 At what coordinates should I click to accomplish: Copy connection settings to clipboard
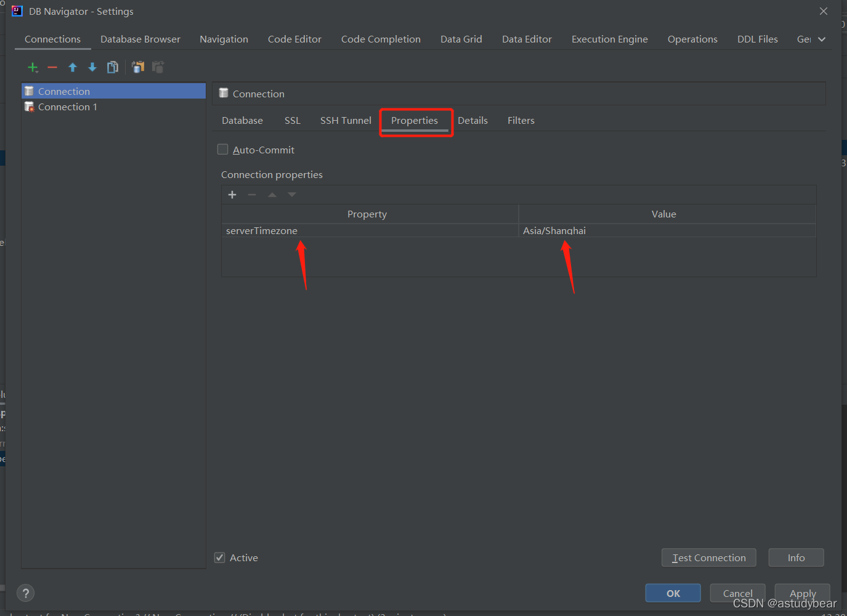137,67
